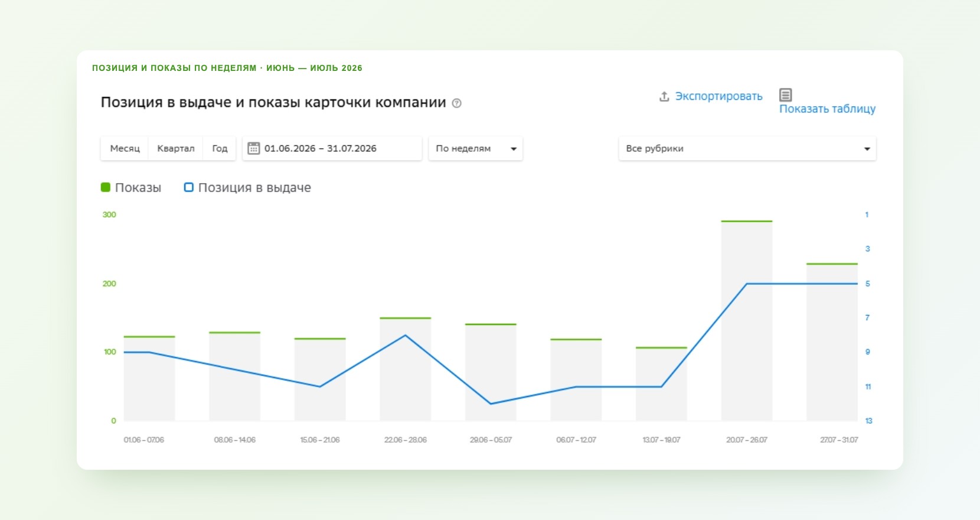Click the export upload arrow icon
The image size is (980, 520).
664,96
